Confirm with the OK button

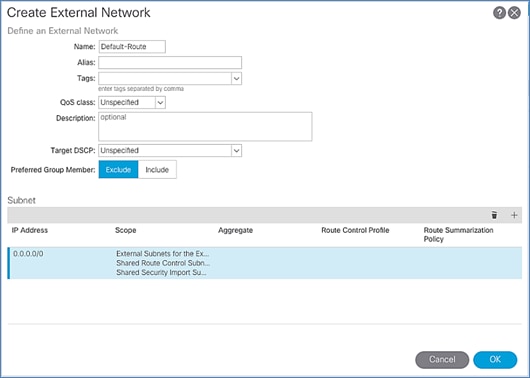click(x=495, y=359)
